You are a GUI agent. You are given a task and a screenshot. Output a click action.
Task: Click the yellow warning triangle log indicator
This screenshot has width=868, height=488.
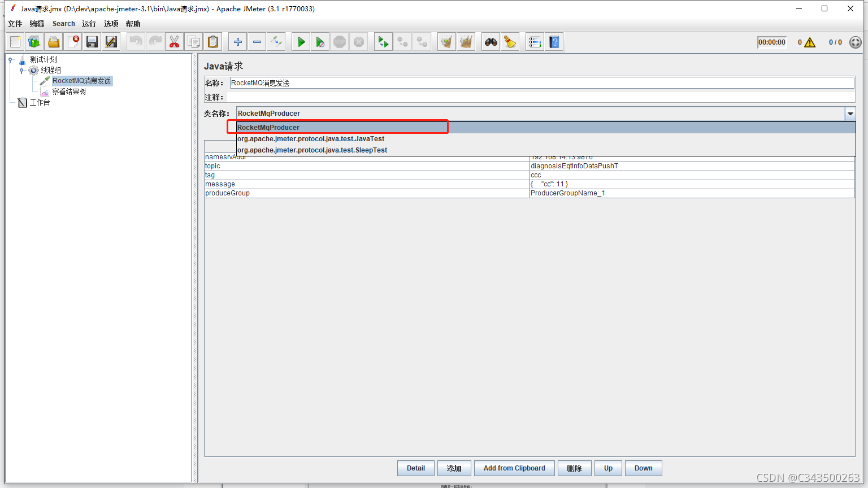coord(810,42)
